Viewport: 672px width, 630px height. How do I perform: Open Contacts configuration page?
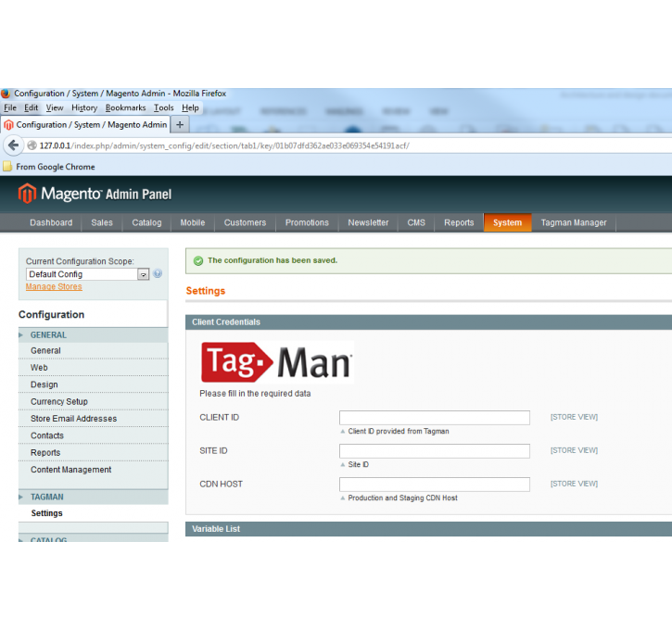[93, 435]
